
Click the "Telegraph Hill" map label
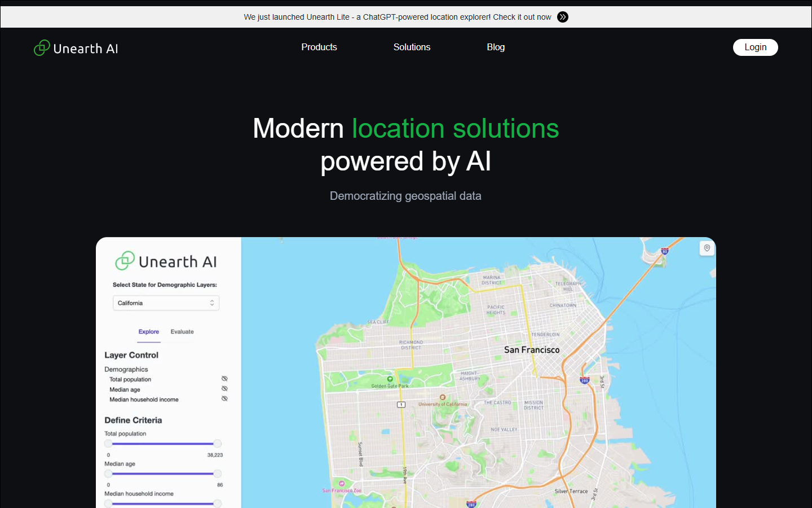568,286
